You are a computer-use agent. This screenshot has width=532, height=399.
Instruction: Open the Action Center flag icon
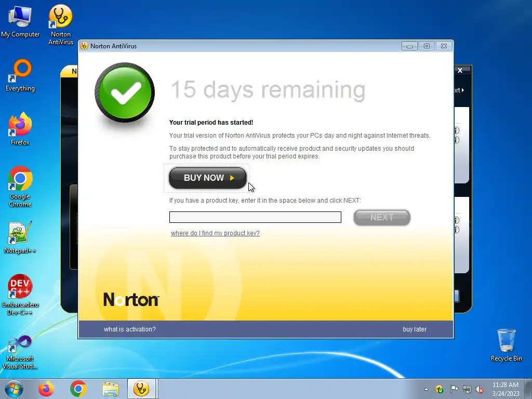tap(454, 389)
